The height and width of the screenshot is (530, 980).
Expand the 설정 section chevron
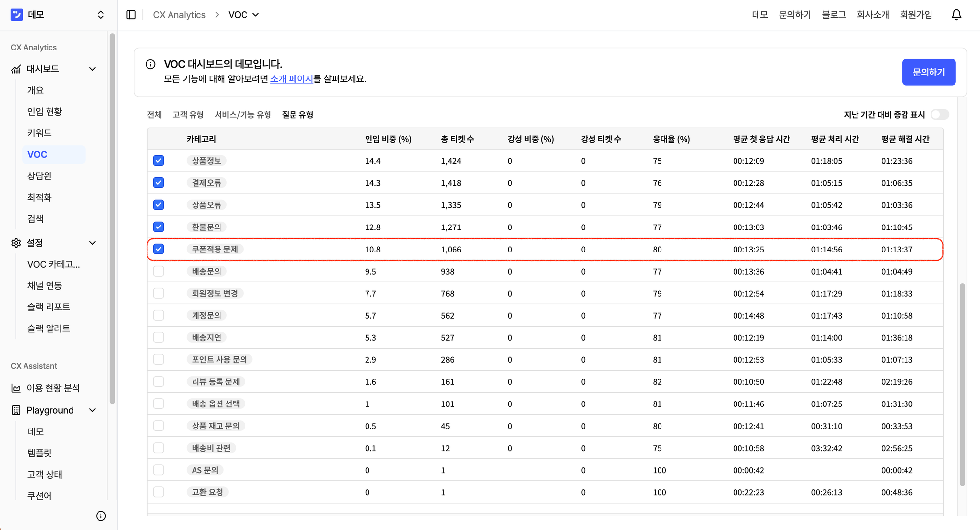point(92,243)
